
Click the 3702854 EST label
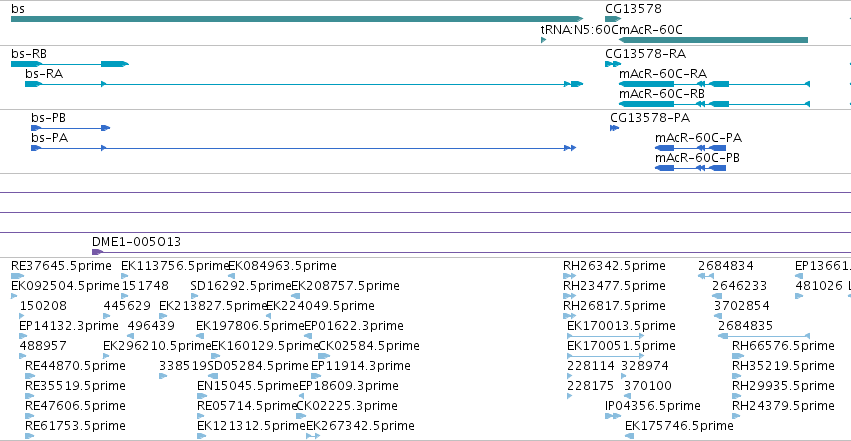click(x=741, y=306)
